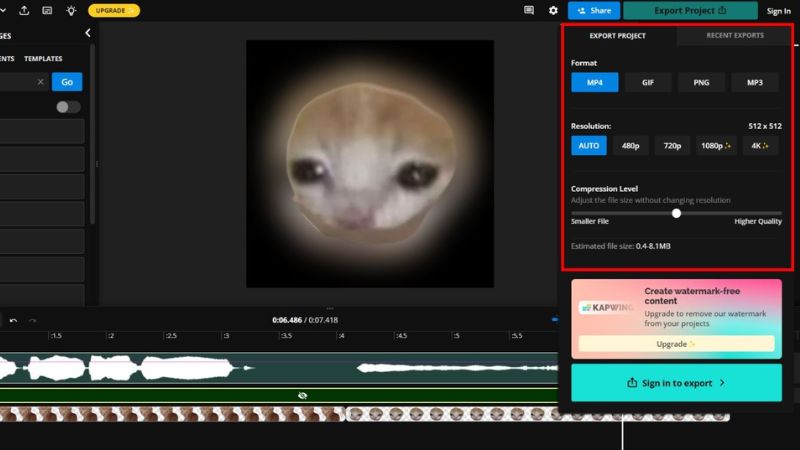Collapse the left sidebar with chevron

tap(87, 33)
